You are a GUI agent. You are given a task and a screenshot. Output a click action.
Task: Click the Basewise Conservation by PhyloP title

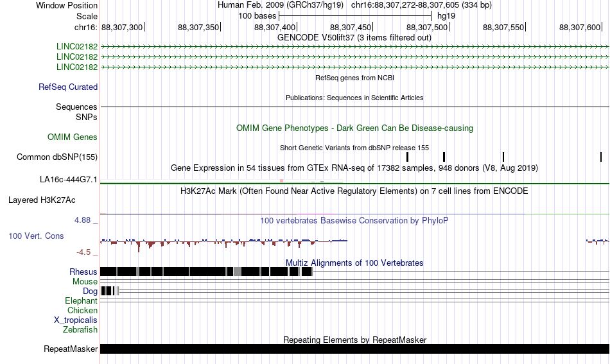coord(354,220)
